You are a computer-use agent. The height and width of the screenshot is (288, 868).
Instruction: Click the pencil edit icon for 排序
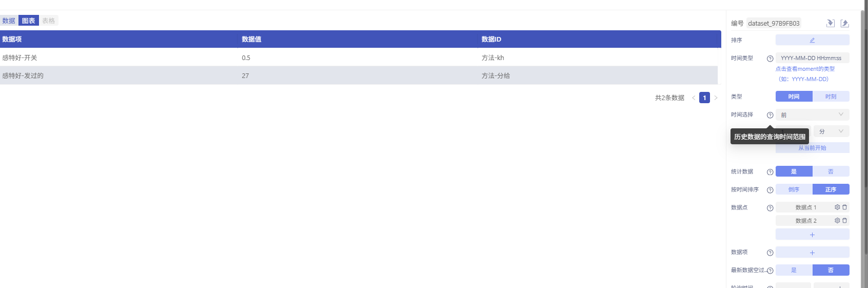click(812, 40)
